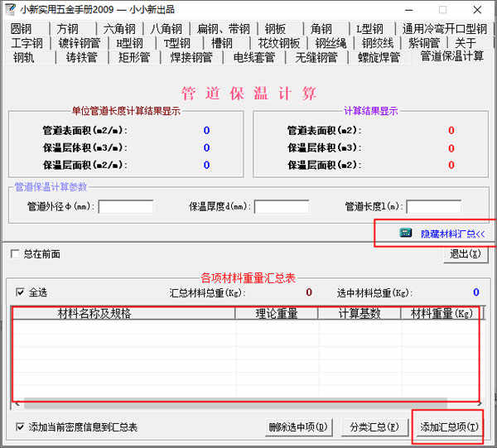The height and width of the screenshot is (448, 497).
Task: Click the 计算基数 column header
Action: click(359, 313)
